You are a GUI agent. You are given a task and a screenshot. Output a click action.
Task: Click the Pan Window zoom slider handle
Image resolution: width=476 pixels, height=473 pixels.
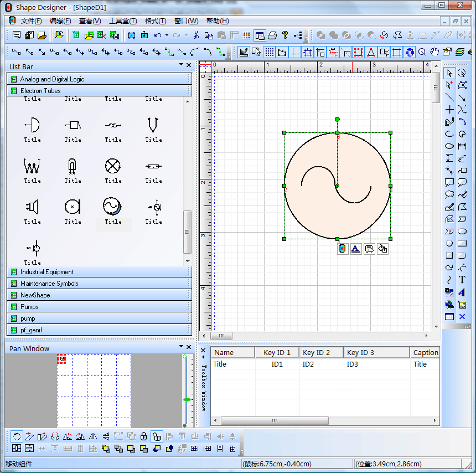(x=187, y=399)
